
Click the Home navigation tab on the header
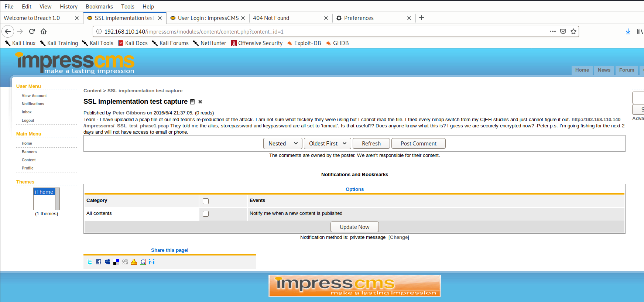pos(582,70)
